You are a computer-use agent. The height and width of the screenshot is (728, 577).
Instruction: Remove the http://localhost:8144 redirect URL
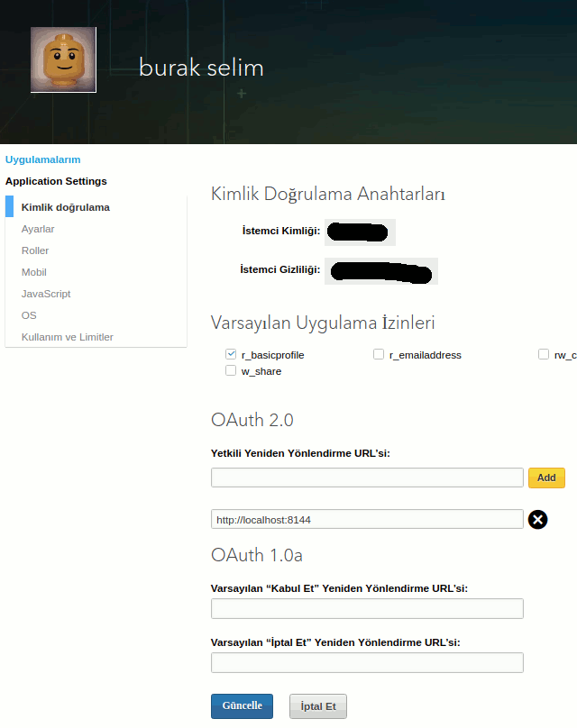click(537, 519)
